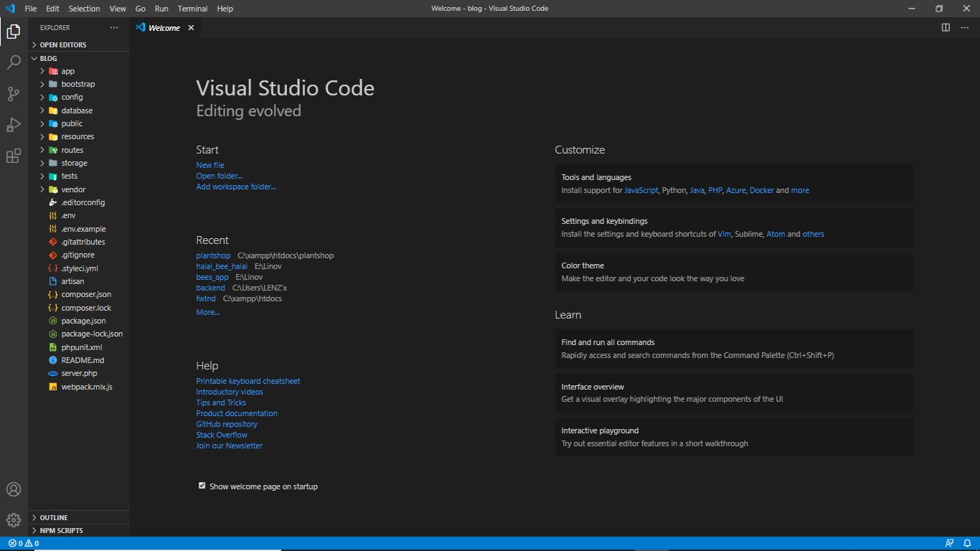
Task: Click Join our Newsletter link
Action: pos(230,446)
